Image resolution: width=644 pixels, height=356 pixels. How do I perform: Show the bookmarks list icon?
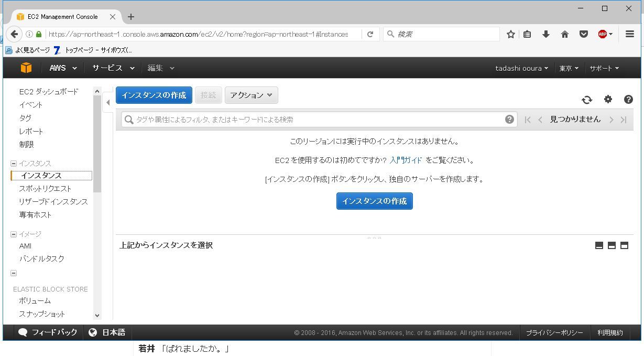tap(527, 34)
